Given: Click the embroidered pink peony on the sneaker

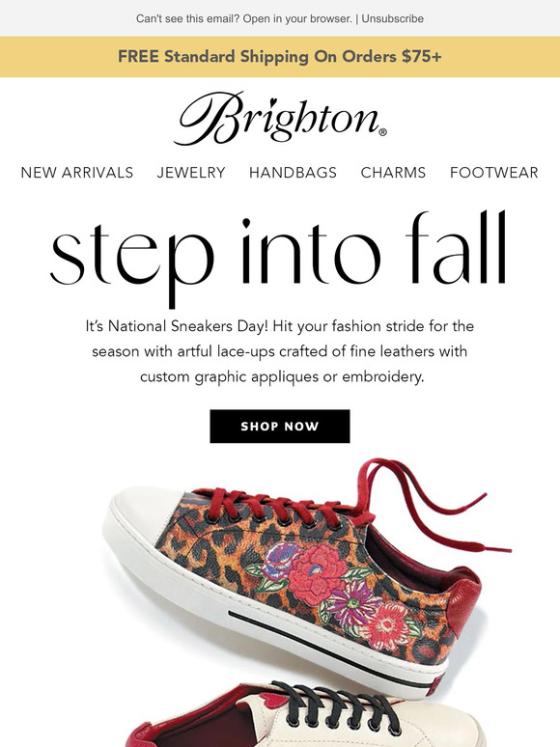Looking at the screenshot, I should pos(316,575).
